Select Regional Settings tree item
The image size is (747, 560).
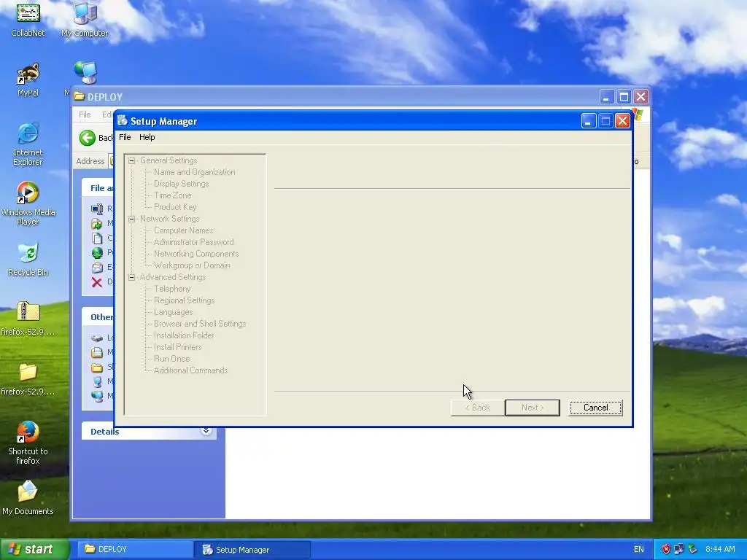coord(184,300)
